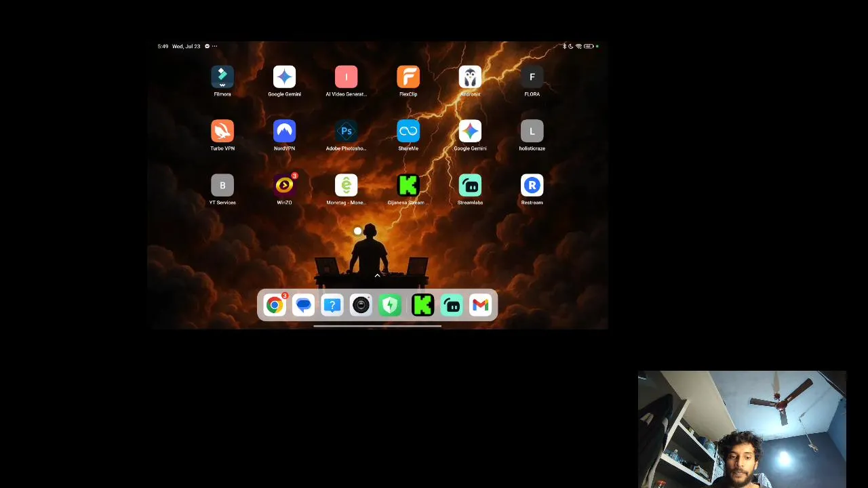Tap the home gesture bar below the dock
The height and width of the screenshot is (488, 868).
[x=378, y=326]
